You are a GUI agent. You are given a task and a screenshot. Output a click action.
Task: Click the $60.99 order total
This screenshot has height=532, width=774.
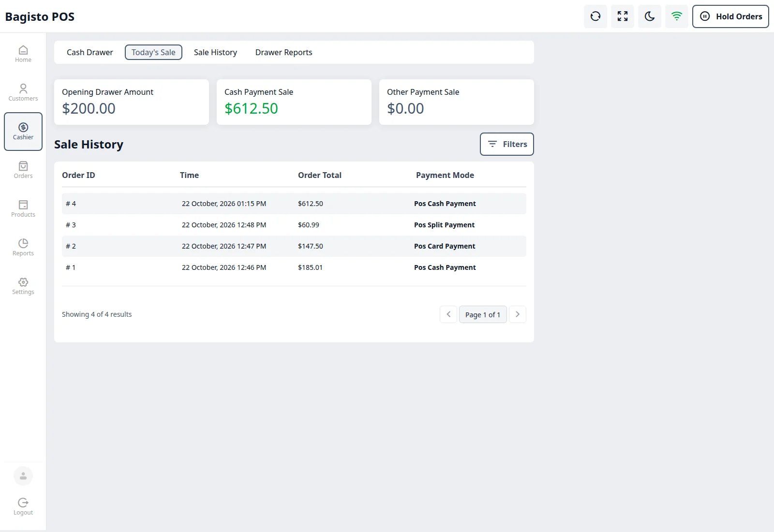tap(309, 225)
